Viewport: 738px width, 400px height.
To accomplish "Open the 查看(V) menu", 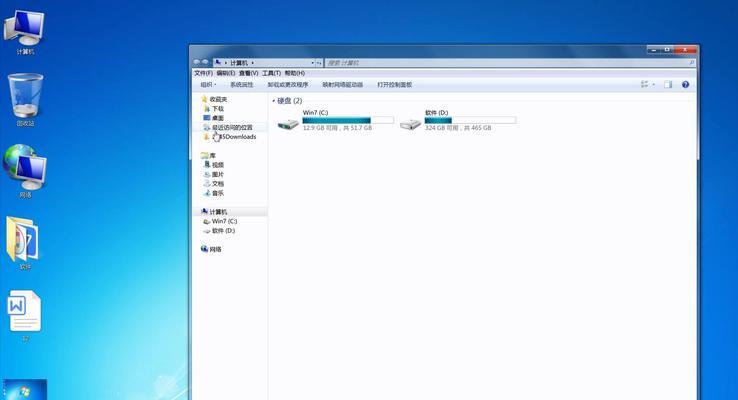I will point(249,73).
